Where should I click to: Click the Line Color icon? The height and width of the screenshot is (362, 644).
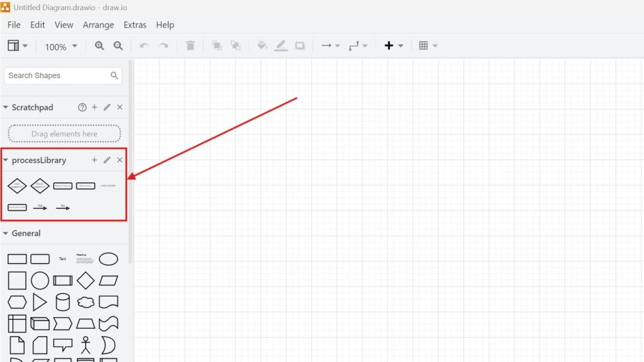281,45
